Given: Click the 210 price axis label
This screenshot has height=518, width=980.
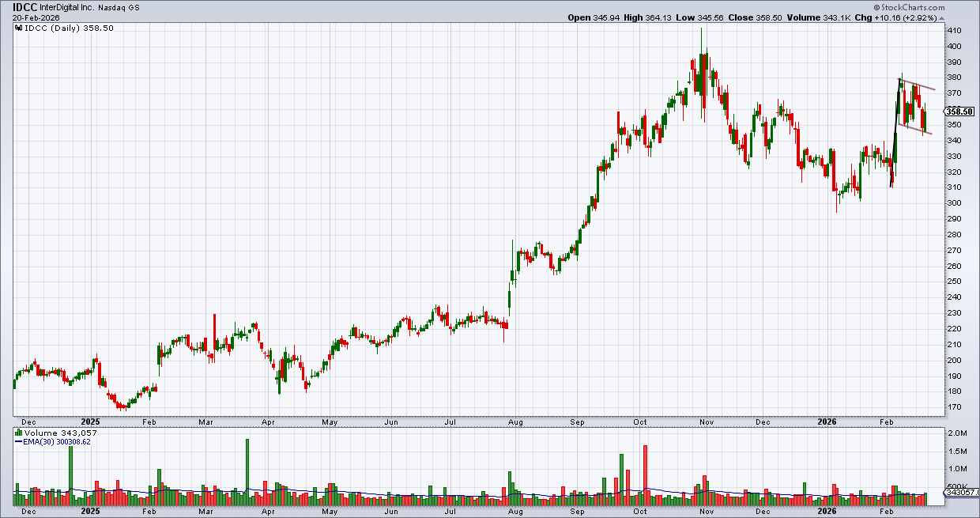Looking at the screenshot, I should tap(954, 345).
